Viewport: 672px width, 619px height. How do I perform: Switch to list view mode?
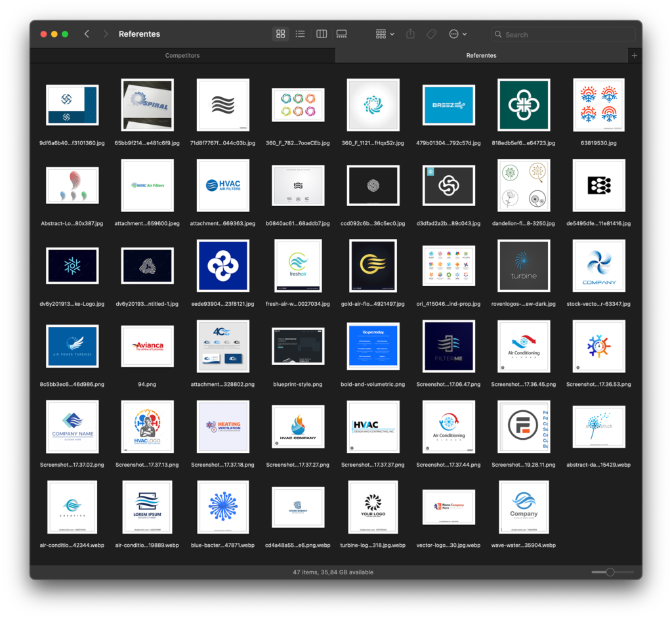pos(301,34)
